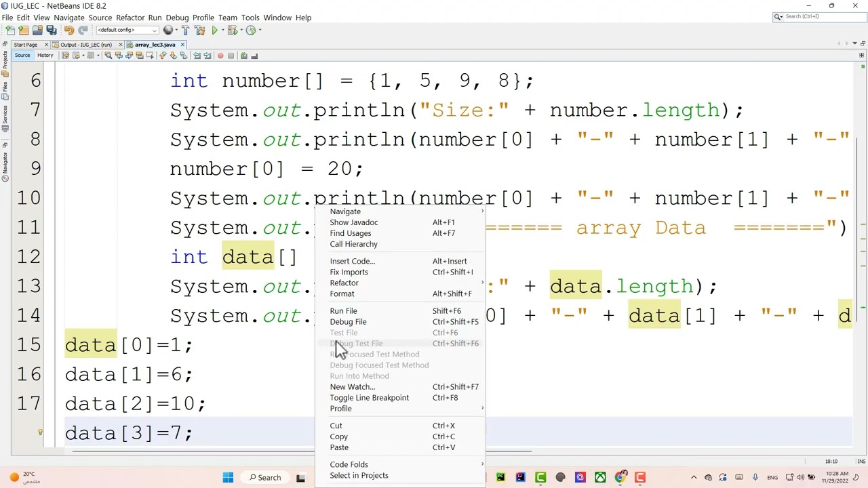This screenshot has height=488, width=868.
Task: Switch to the Source view
Action: tap(22, 56)
